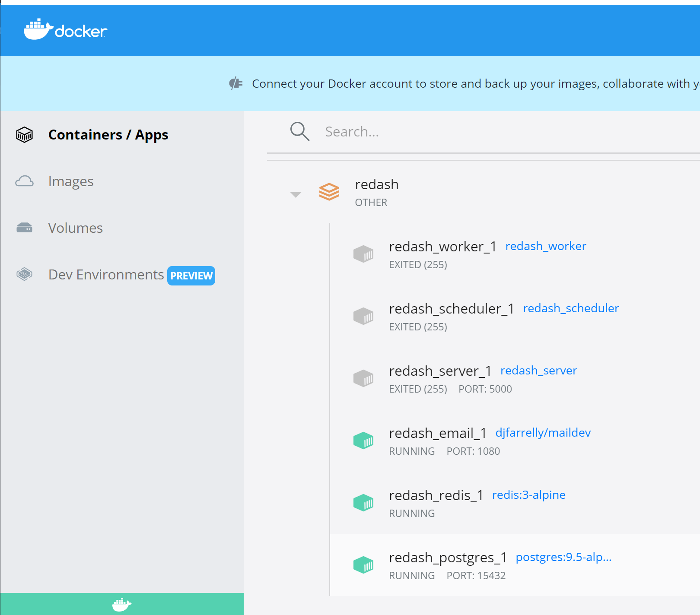Click the Docker whale logo
Screen dimensions: 700x615
[x=65, y=29]
